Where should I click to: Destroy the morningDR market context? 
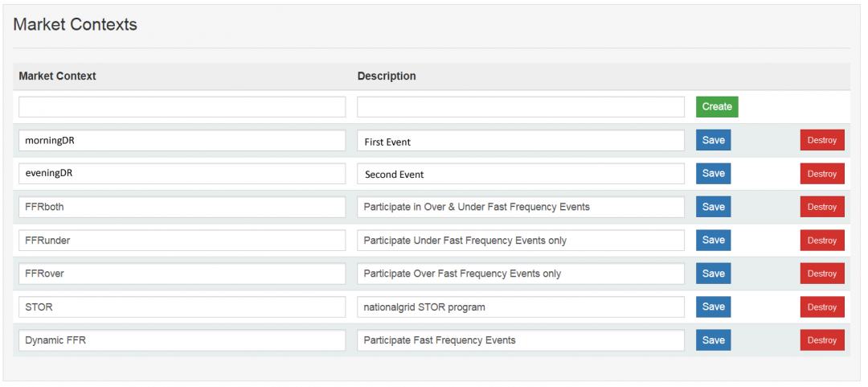[x=821, y=140]
